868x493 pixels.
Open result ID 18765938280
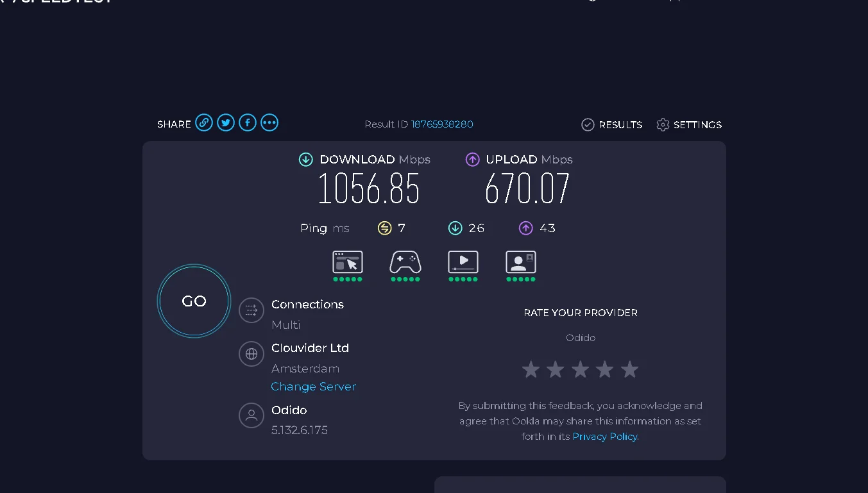pos(442,124)
